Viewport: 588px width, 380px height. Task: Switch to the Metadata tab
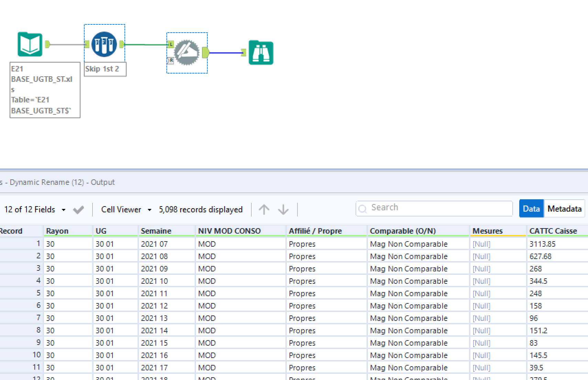coord(564,208)
